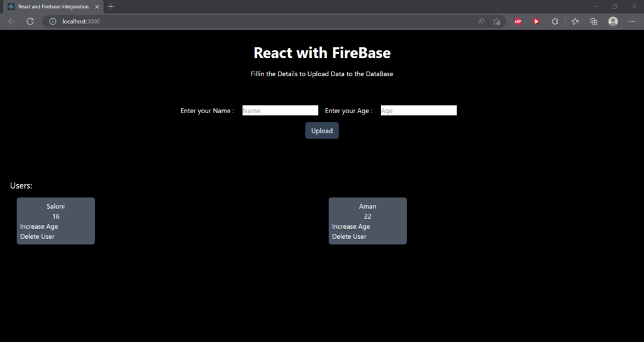
Task: Click the Upload button
Action: click(x=321, y=131)
